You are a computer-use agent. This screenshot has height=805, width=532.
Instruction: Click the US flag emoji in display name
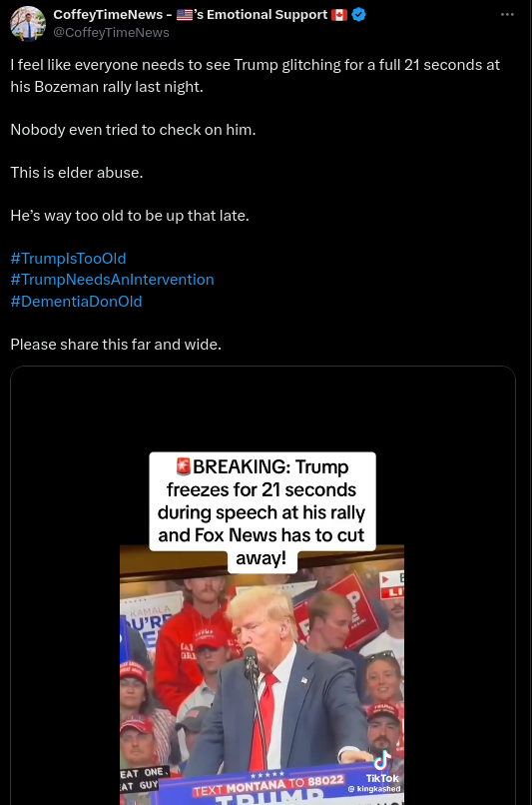pyautogui.click(x=185, y=14)
